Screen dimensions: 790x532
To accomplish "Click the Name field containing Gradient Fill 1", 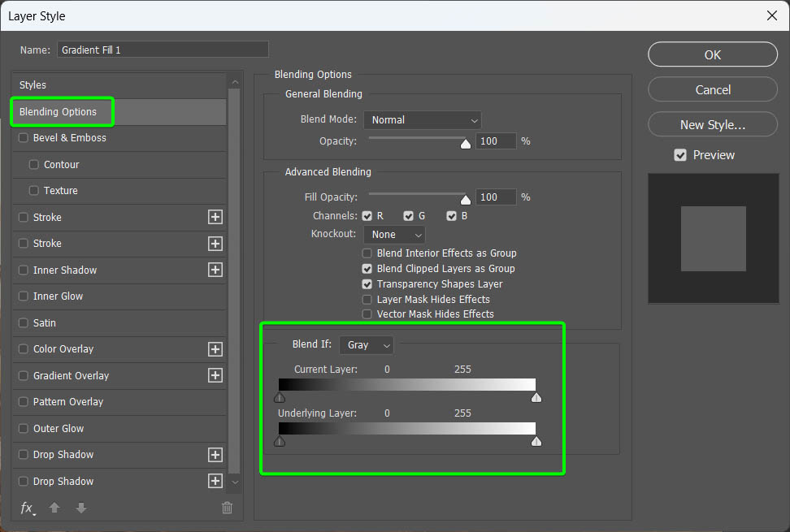I will pyautogui.click(x=163, y=50).
